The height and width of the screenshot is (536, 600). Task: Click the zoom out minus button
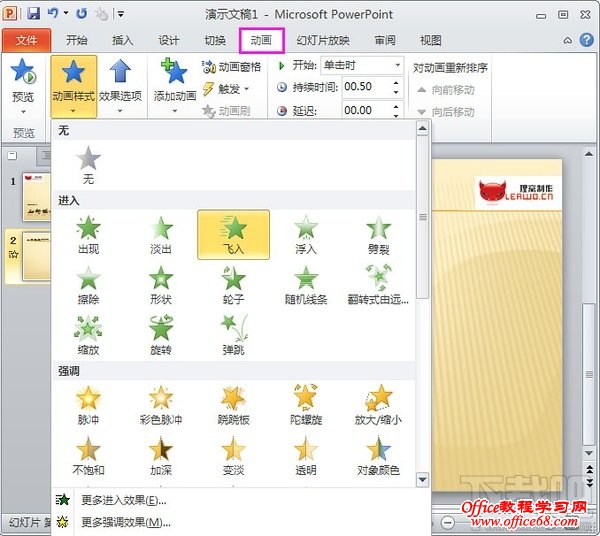point(447,522)
